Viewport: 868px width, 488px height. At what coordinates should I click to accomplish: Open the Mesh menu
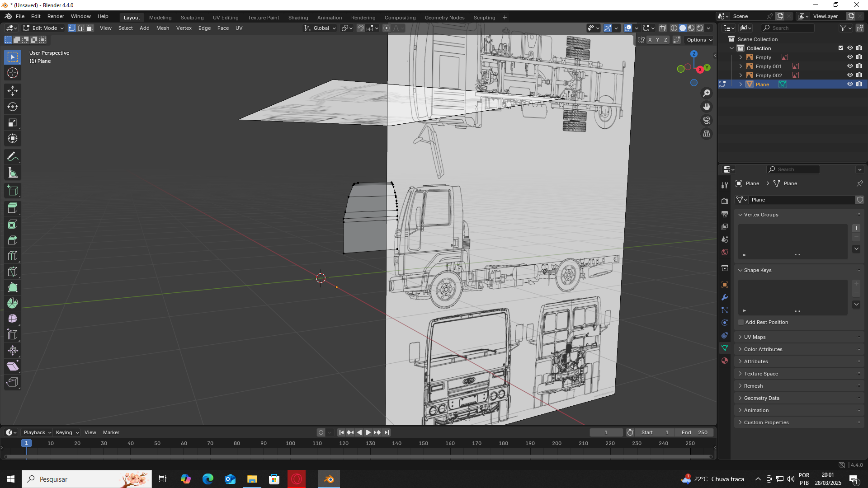pos(162,28)
